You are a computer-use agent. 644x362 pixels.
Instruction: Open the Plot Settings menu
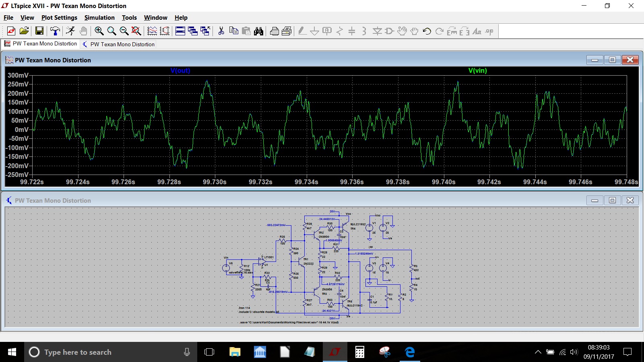tap(59, 18)
